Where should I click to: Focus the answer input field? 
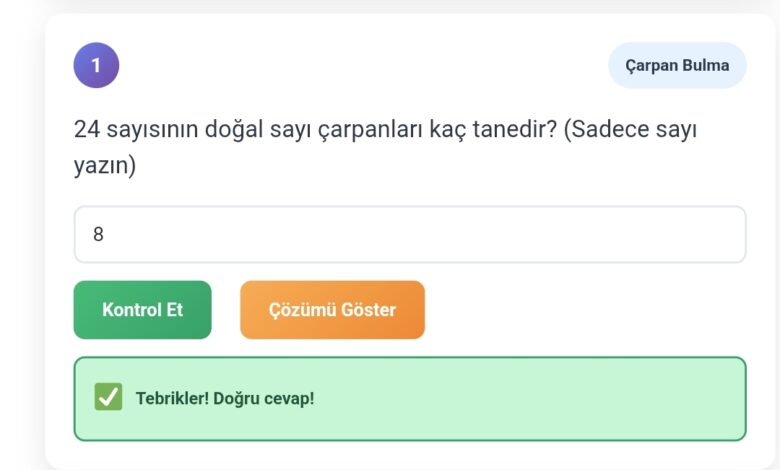(x=410, y=234)
